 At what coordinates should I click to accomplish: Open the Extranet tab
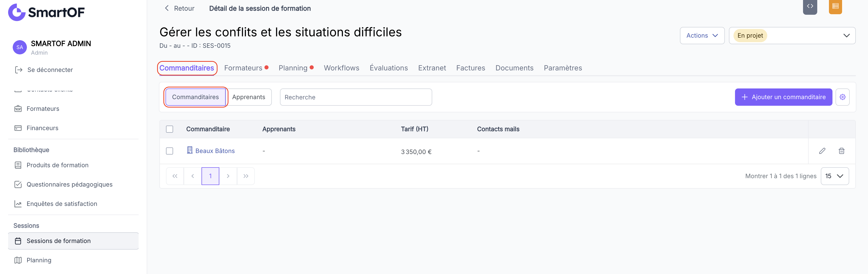(x=432, y=68)
